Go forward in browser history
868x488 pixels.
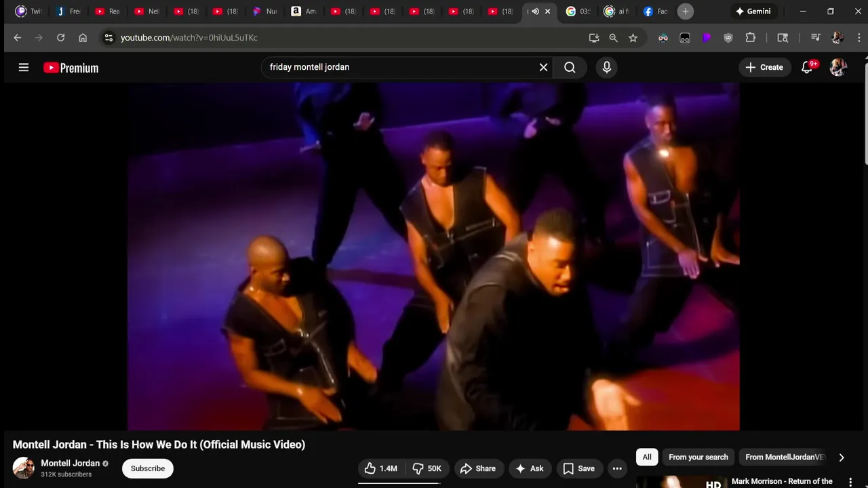coord(39,38)
